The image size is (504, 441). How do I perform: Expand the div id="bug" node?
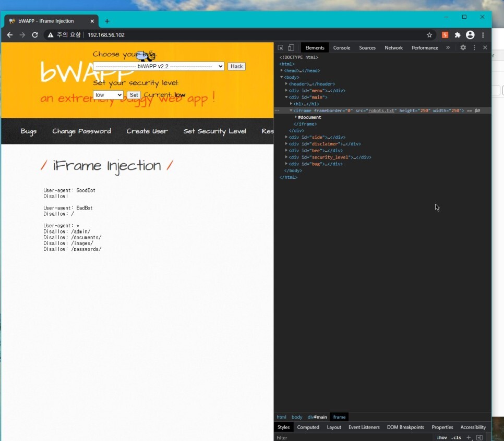[286, 164]
